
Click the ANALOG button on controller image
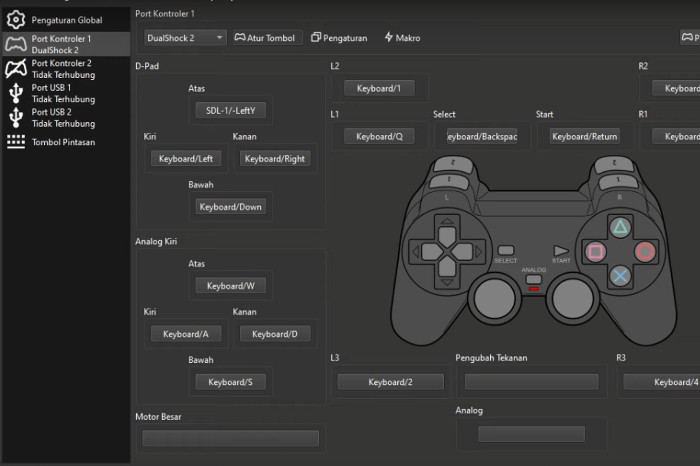(x=534, y=279)
